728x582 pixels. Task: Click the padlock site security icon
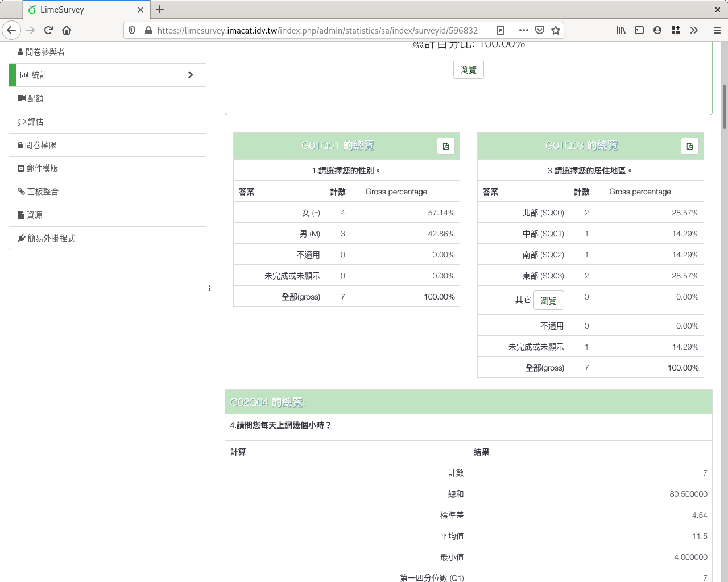point(148,30)
